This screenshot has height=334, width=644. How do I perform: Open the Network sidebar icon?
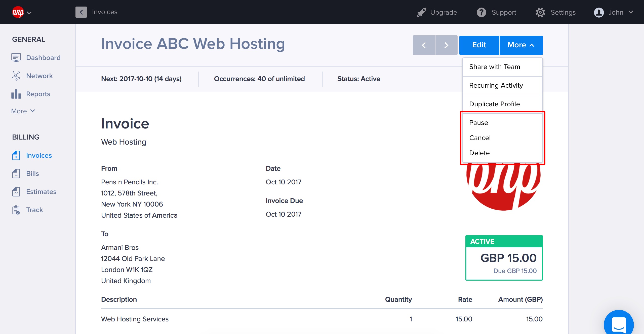coord(16,76)
